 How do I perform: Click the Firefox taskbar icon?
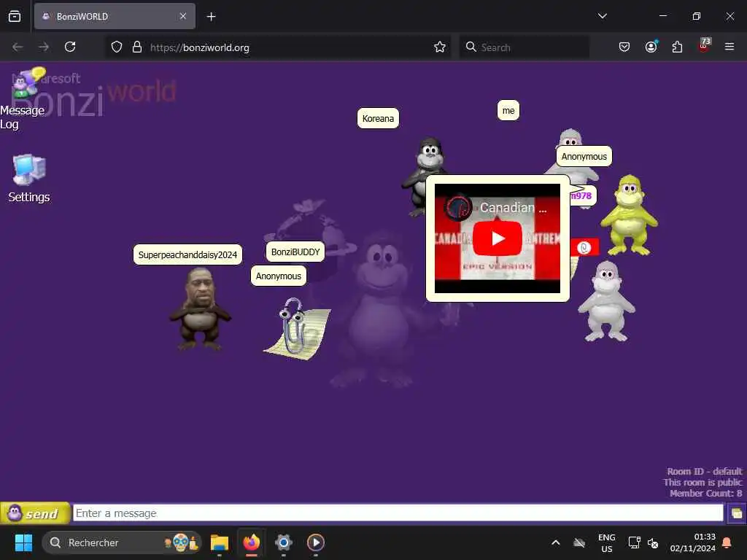pos(252,542)
